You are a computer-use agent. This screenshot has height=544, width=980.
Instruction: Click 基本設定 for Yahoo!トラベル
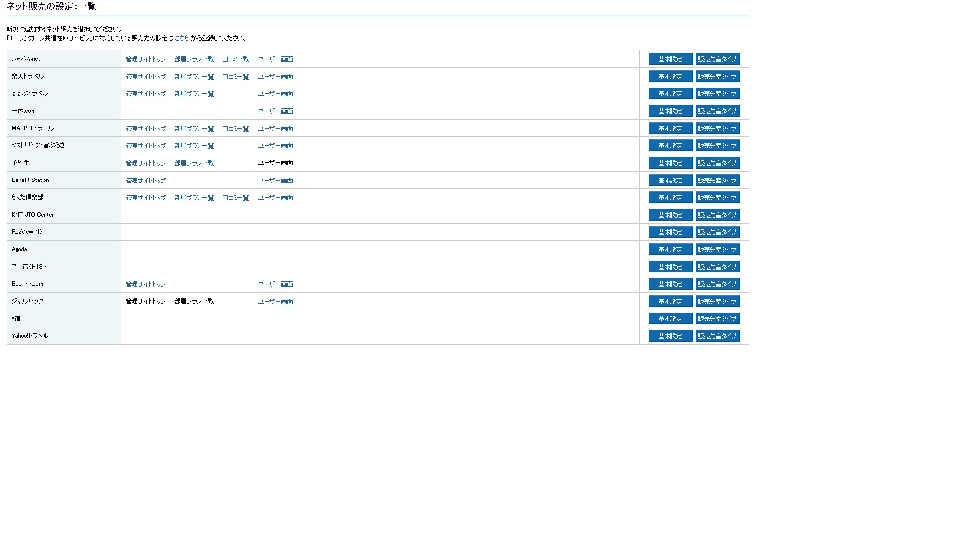(670, 336)
